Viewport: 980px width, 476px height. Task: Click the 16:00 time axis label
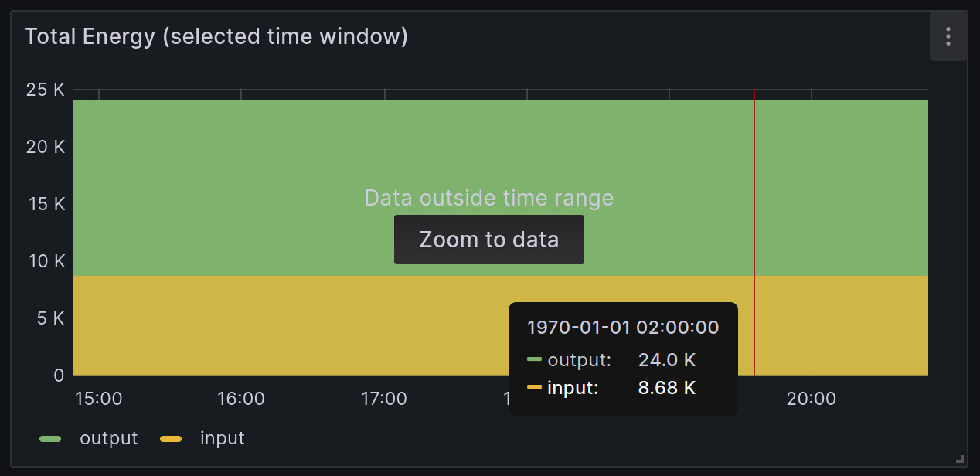(241, 399)
